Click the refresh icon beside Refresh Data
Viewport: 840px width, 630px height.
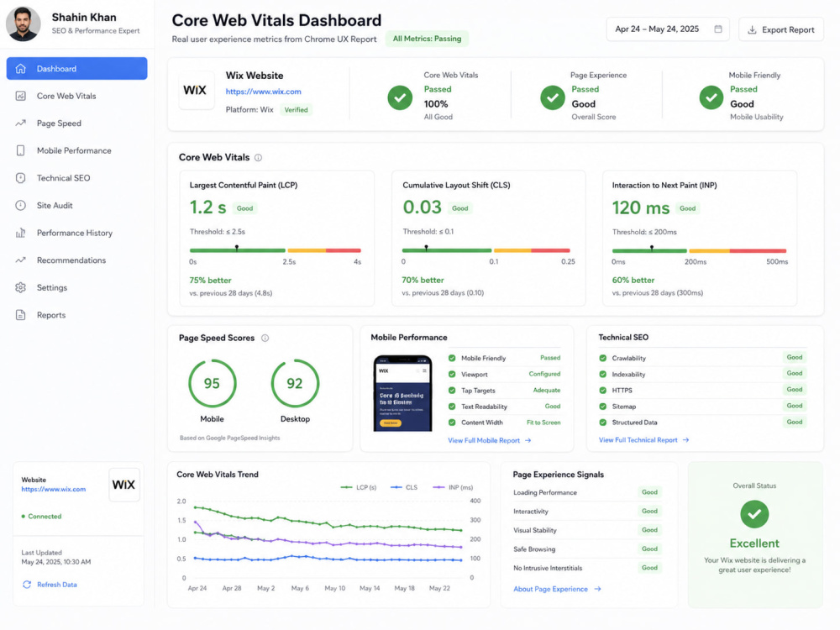27,585
